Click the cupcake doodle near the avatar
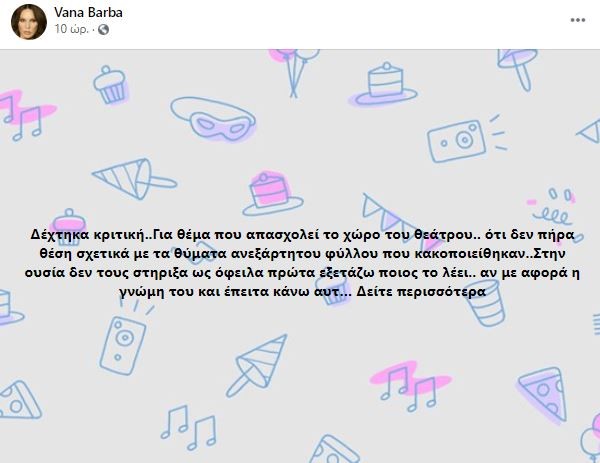The height and width of the screenshot is (463, 600). tap(109, 85)
